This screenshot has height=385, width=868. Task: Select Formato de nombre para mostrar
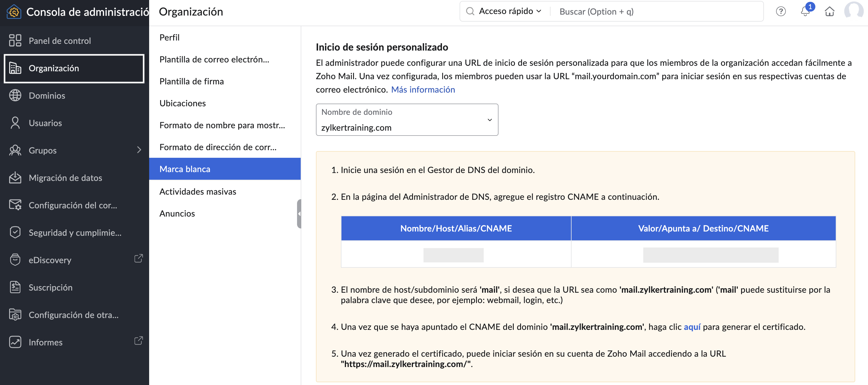pos(225,125)
